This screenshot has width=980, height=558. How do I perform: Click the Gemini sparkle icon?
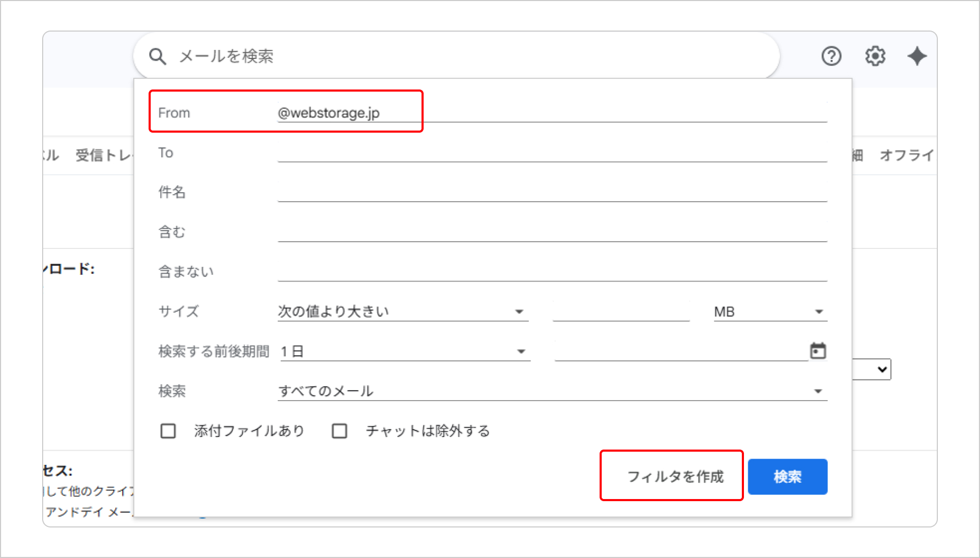point(917,56)
